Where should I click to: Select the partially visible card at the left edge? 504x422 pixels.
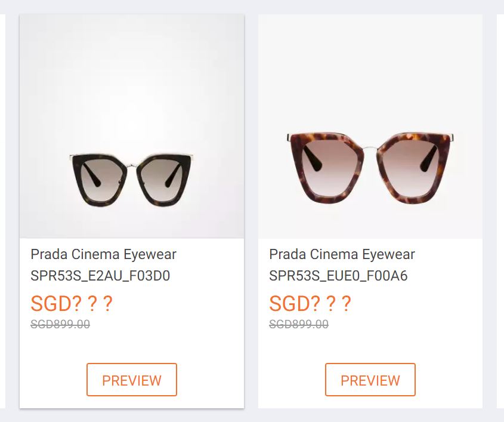[2, 209]
